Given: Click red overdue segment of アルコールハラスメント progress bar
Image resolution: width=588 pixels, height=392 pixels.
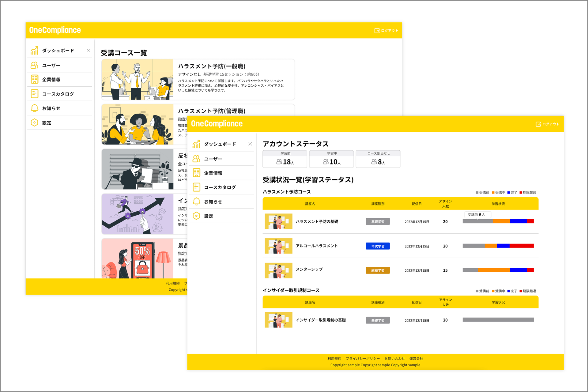Looking at the screenshot, I should pos(522,246).
